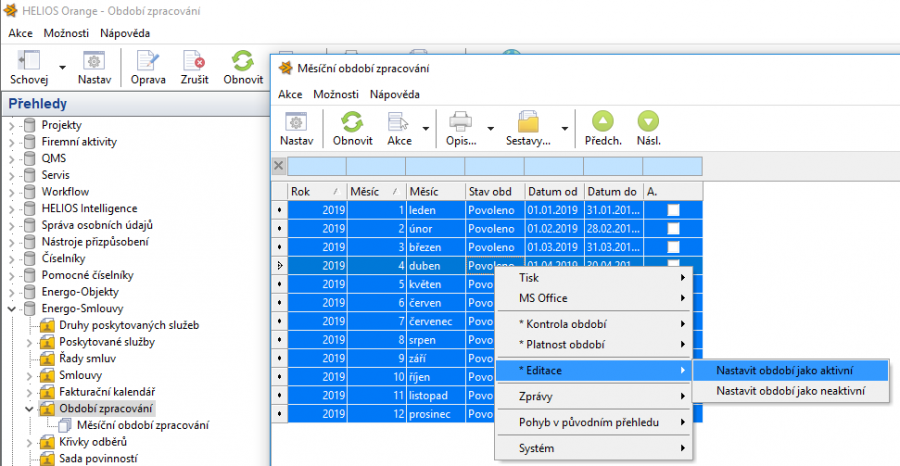The width and height of the screenshot is (900, 466).
Task: Click the Opis printer icon
Action: pyautogui.click(x=460, y=122)
